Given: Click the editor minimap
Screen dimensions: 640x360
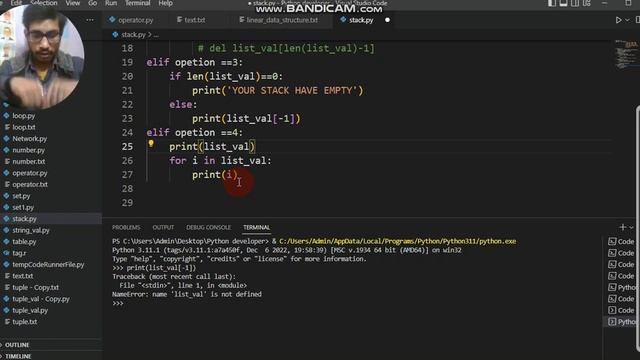Looking at the screenshot, I should [x=626, y=54].
